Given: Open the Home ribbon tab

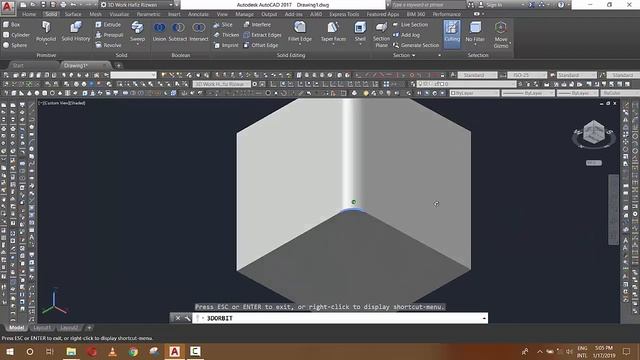Looking at the screenshot, I should 29,14.
